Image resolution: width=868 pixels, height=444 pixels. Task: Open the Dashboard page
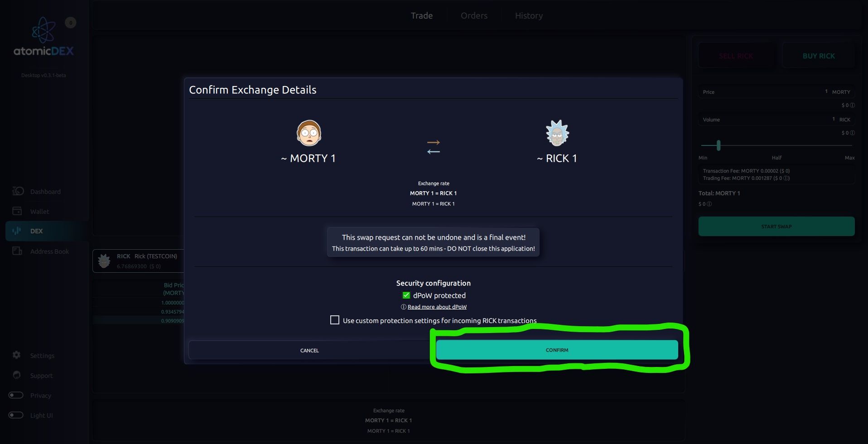[x=45, y=192]
